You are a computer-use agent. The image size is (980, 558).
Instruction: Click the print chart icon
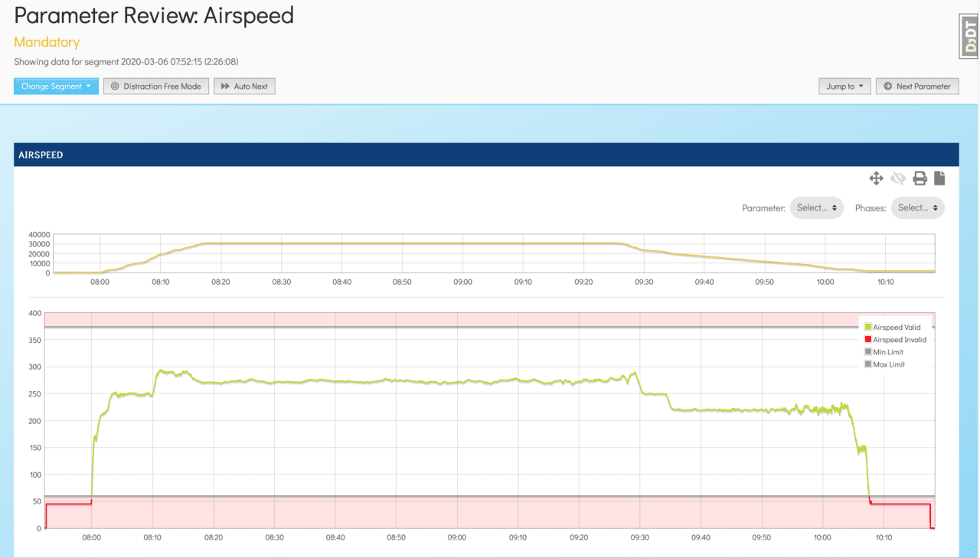(x=919, y=178)
